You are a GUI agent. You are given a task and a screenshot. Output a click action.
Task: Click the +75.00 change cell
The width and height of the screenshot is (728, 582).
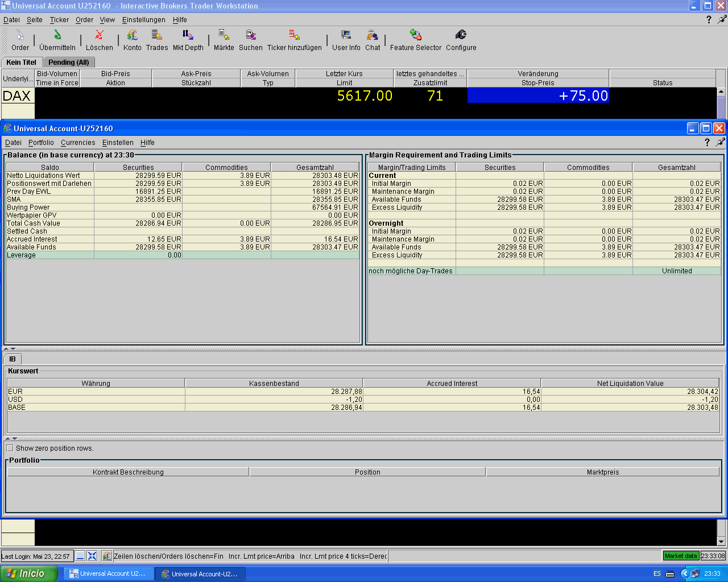click(538, 95)
